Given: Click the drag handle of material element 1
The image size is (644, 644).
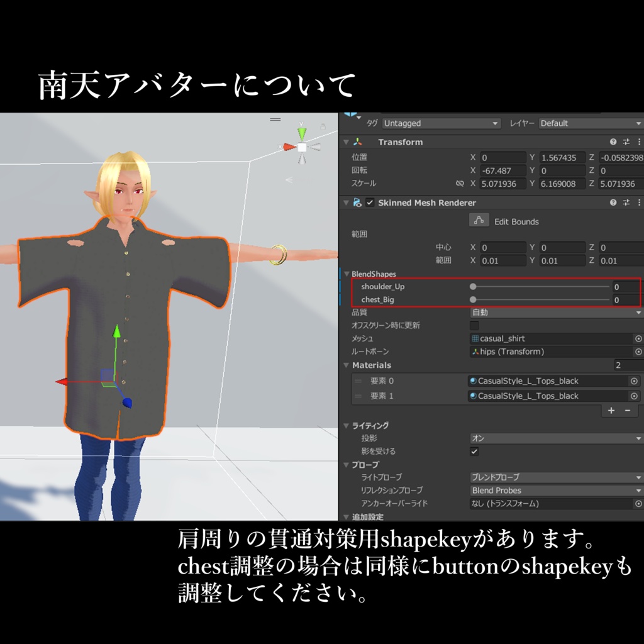Looking at the screenshot, I should click(358, 396).
